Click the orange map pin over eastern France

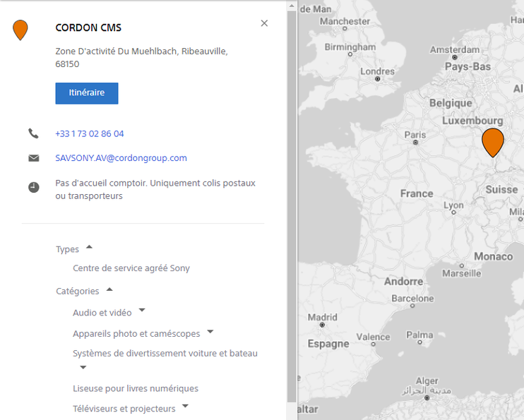pyautogui.click(x=492, y=141)
